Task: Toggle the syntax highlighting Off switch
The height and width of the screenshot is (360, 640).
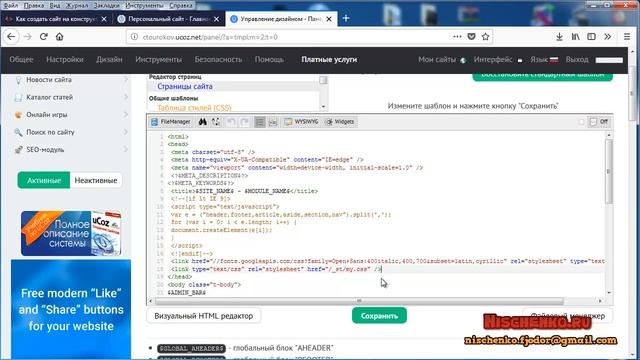Action: (x=599, y=122)
